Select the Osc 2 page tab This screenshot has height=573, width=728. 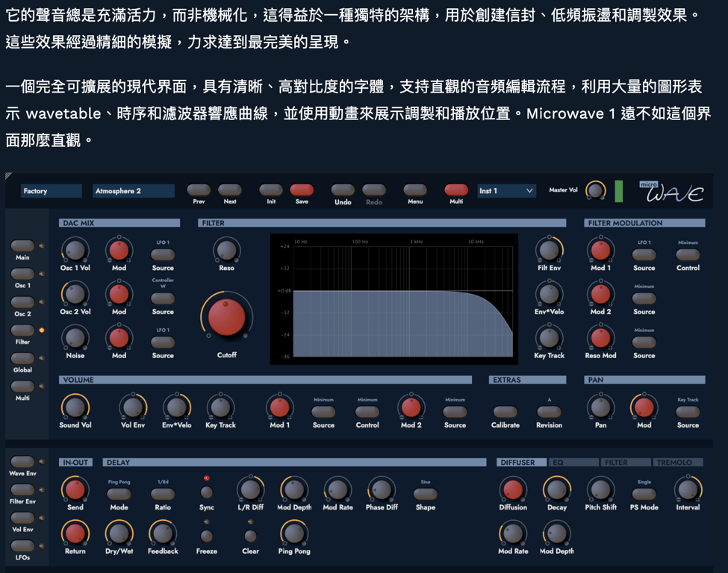point(22,302)
